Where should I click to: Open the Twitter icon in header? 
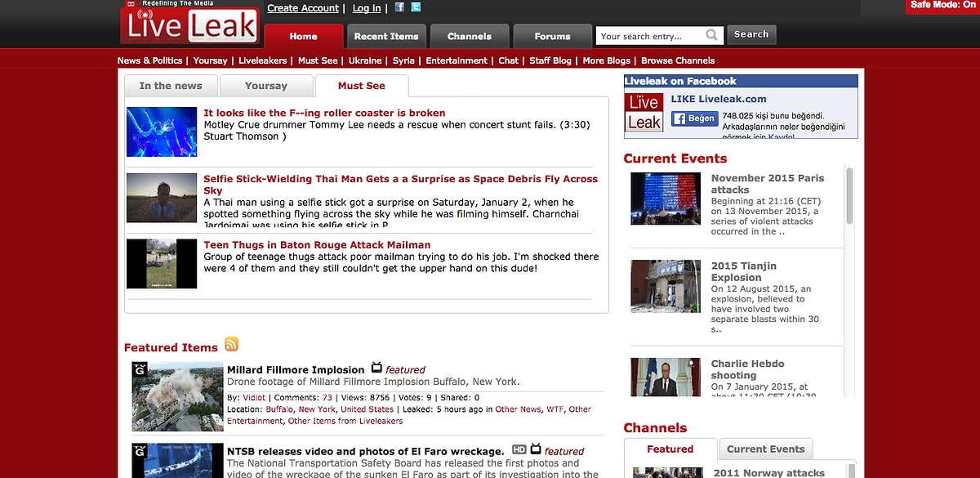click(416, 7)
